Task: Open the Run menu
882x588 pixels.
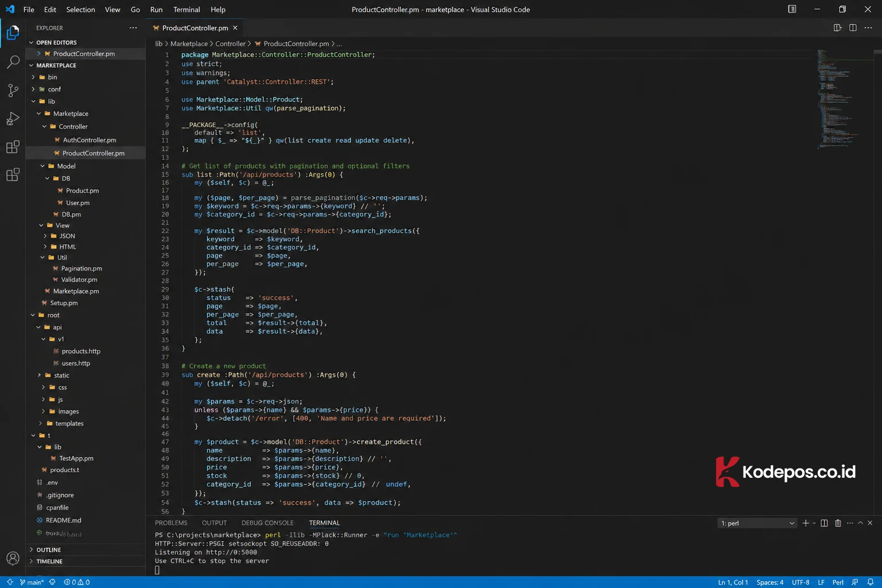Action: (156, 9)
